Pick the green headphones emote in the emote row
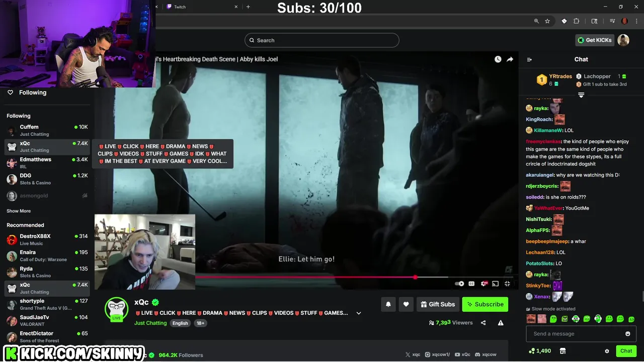This screenshot has width=644, height=362. (598, 319)
